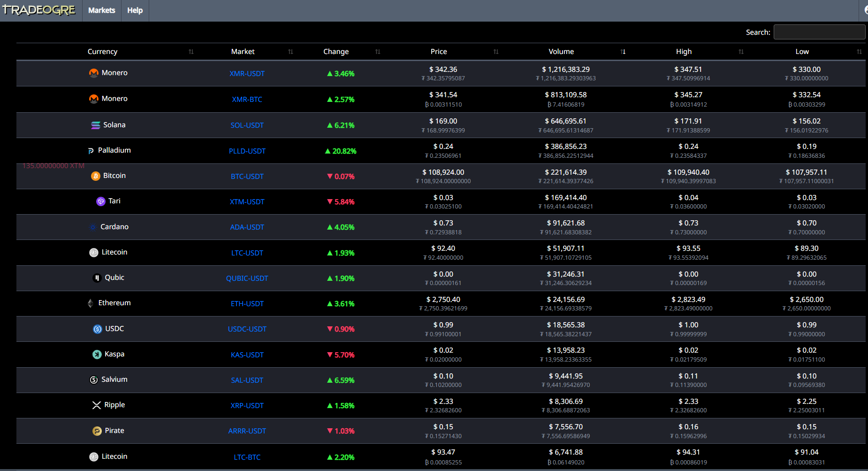Open the ARRR-USDT market link
The image size is (868, 471).
247,431
